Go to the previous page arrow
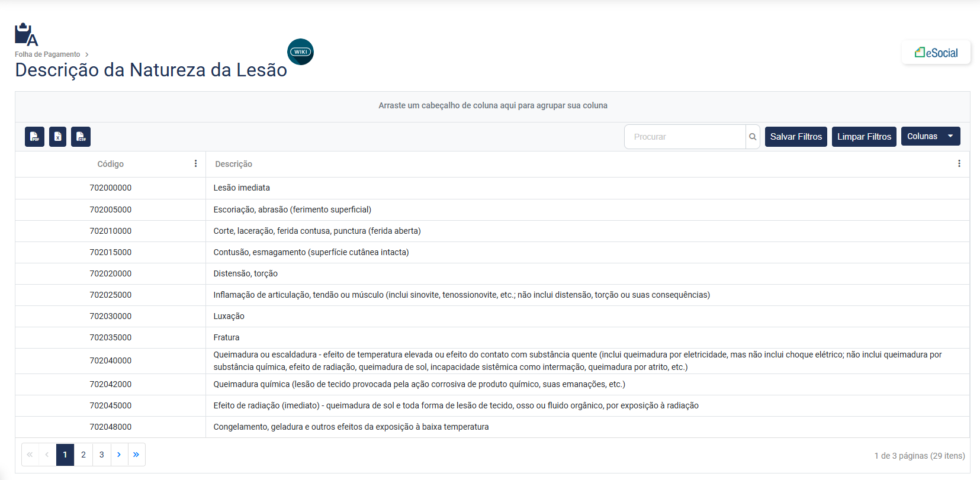Screen dimensions: 980x480 pos(47,455)
